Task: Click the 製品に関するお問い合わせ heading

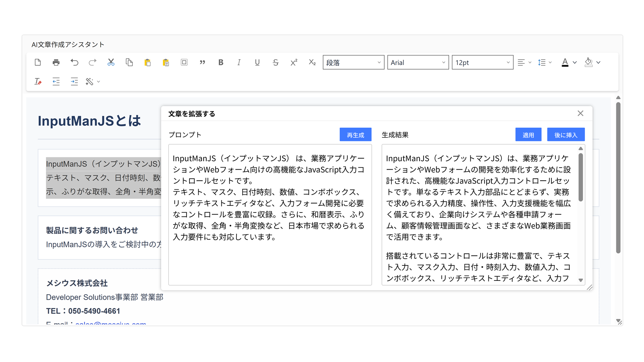Action: point(92,230)
